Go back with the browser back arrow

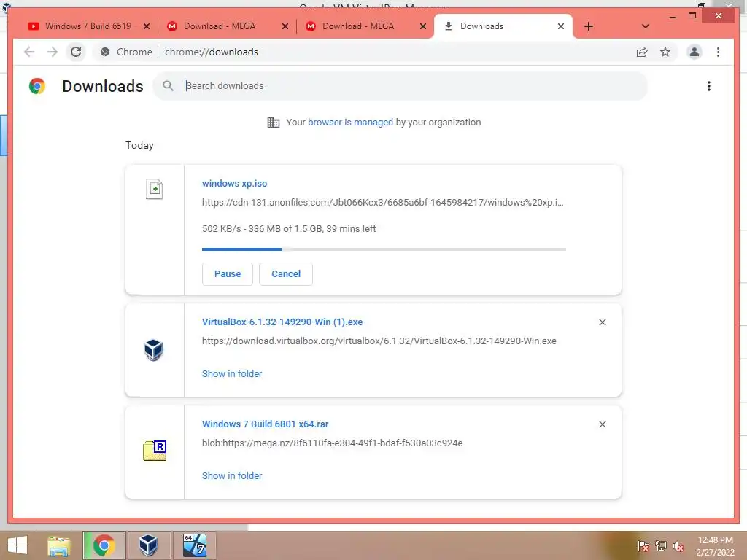point(29,52)
